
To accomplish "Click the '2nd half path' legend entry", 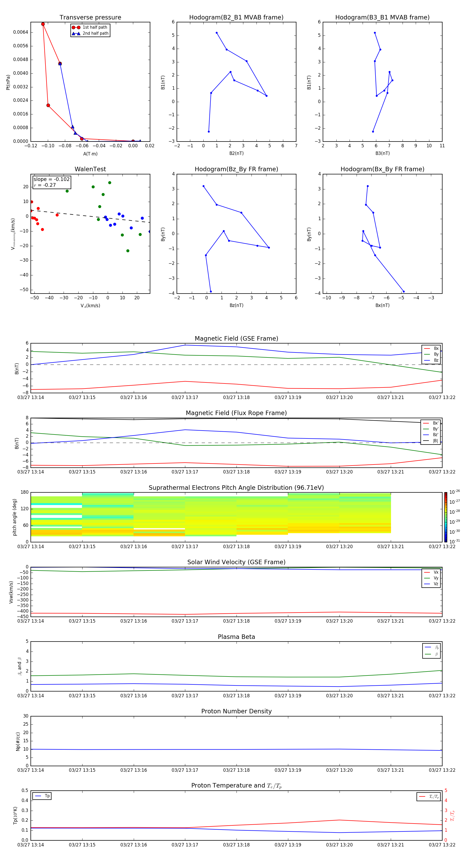I will (90, 33).
